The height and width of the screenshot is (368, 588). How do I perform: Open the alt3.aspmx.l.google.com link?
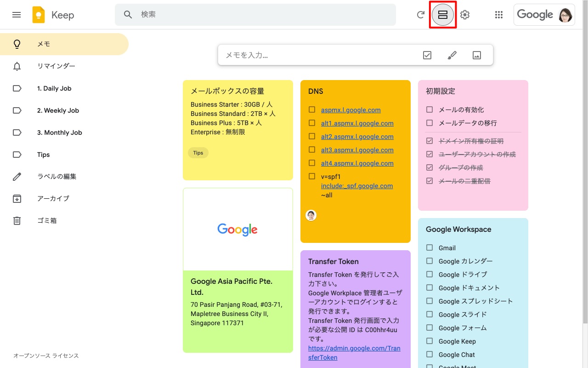click(x=357, y=150)
